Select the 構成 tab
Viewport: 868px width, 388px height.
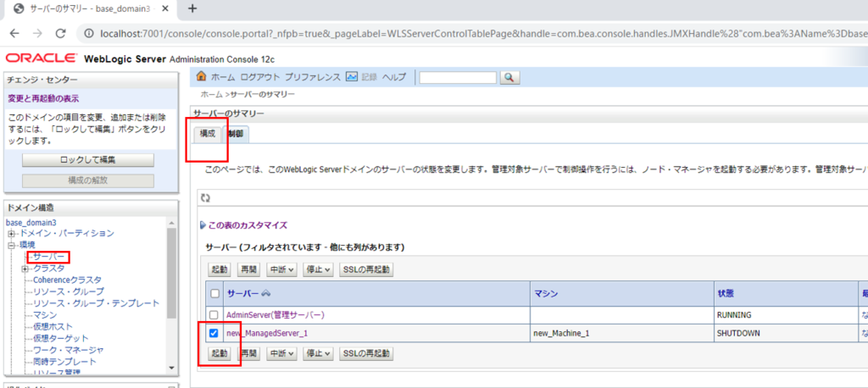208,134
